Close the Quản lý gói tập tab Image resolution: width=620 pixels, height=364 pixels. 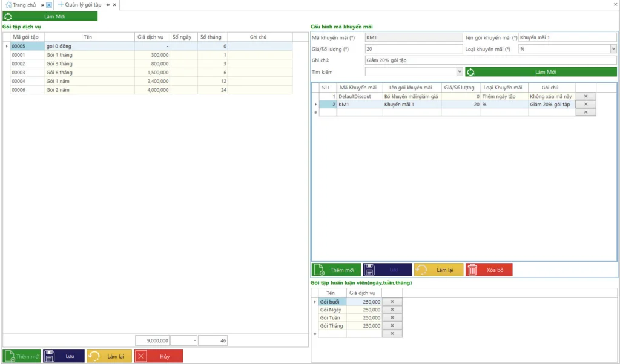coord(114,5)
